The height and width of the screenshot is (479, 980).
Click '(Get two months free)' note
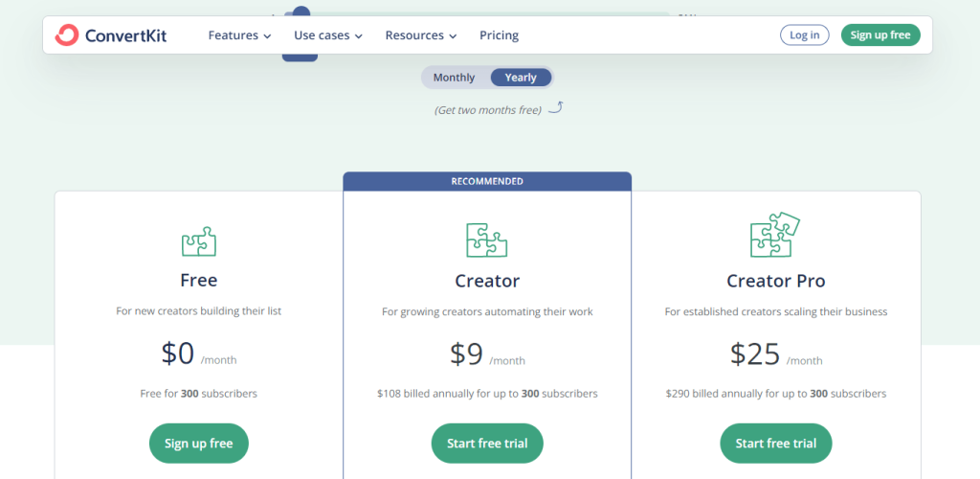(x=487, y=110)
